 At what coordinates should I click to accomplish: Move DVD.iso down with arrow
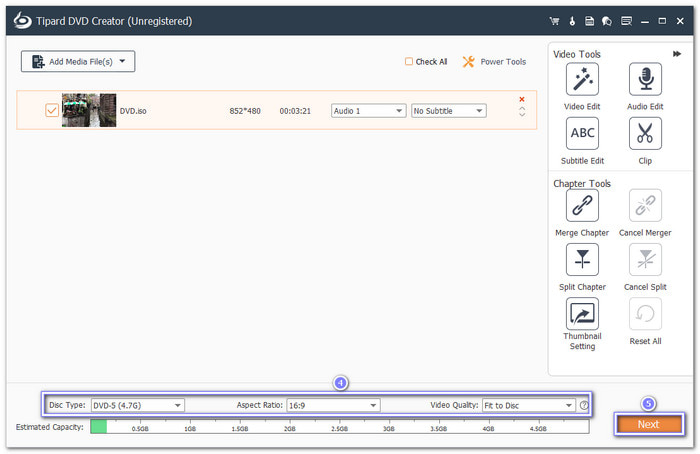pos(522,115)
